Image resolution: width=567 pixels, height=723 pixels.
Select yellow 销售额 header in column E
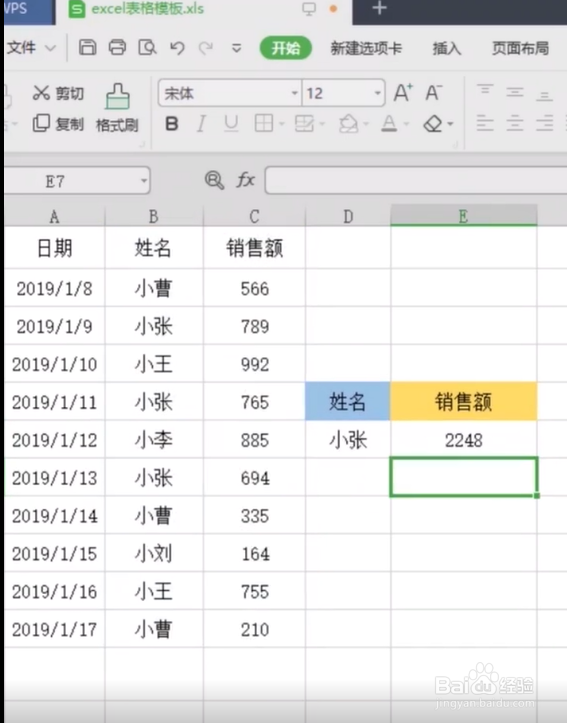point(464,401)
